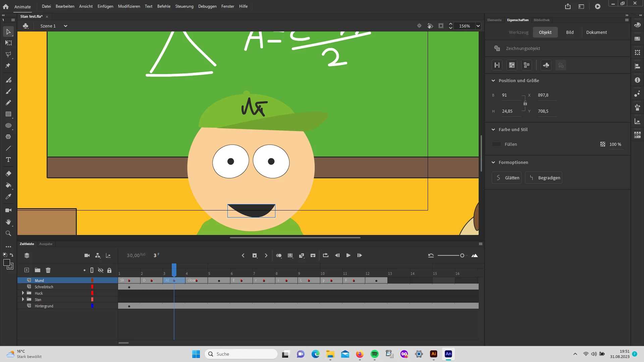
Task: Select the Zoom magnifier tool
Action: click(x=8, y=233)
